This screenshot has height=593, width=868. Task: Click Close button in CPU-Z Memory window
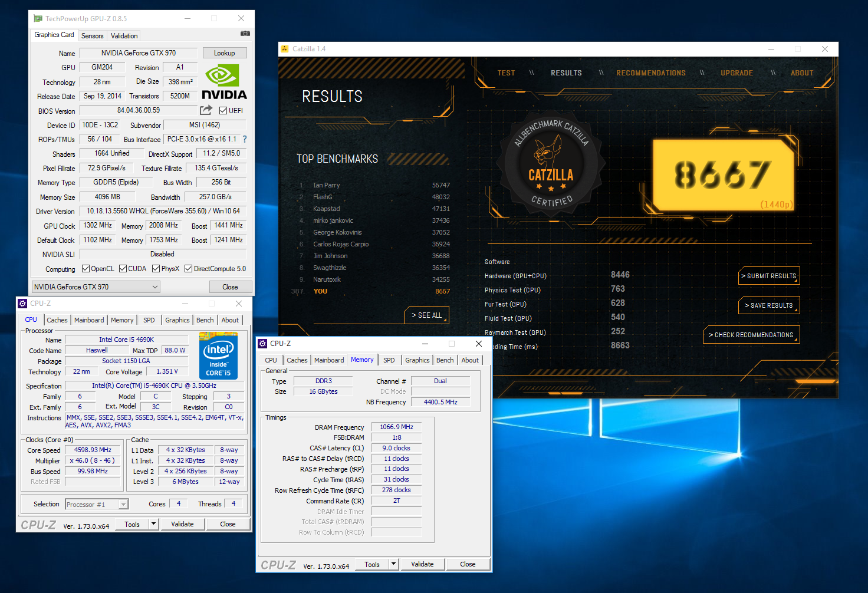[468, 564]
